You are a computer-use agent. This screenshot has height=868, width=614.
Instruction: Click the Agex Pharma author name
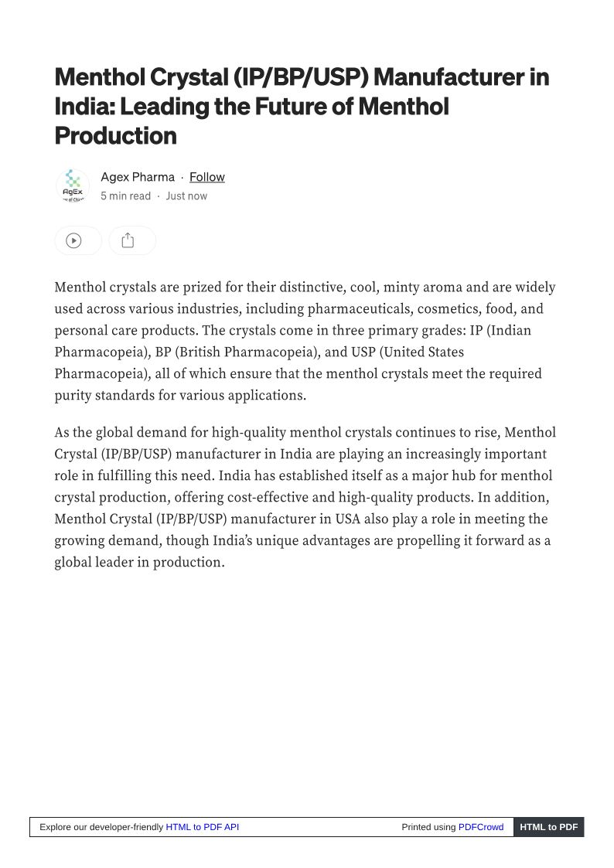[138, 177]
